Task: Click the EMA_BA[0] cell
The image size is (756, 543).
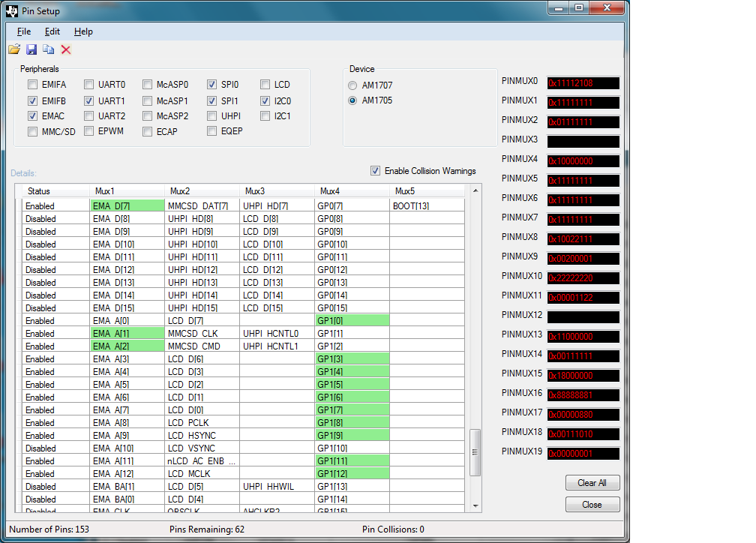Action: coord(127,499)
